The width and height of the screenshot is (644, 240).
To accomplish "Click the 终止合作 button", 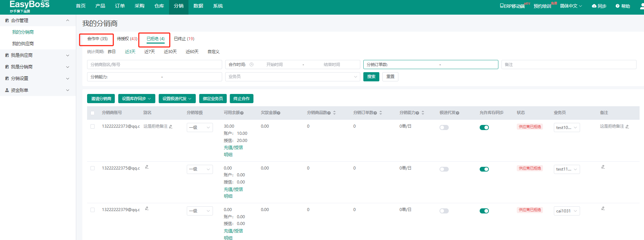I will point(242,99).
